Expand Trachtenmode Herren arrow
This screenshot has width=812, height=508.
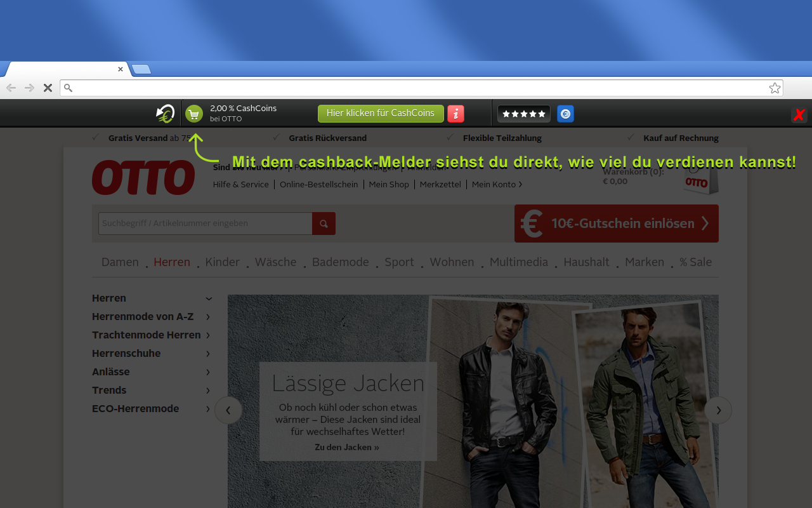[208, 335]
